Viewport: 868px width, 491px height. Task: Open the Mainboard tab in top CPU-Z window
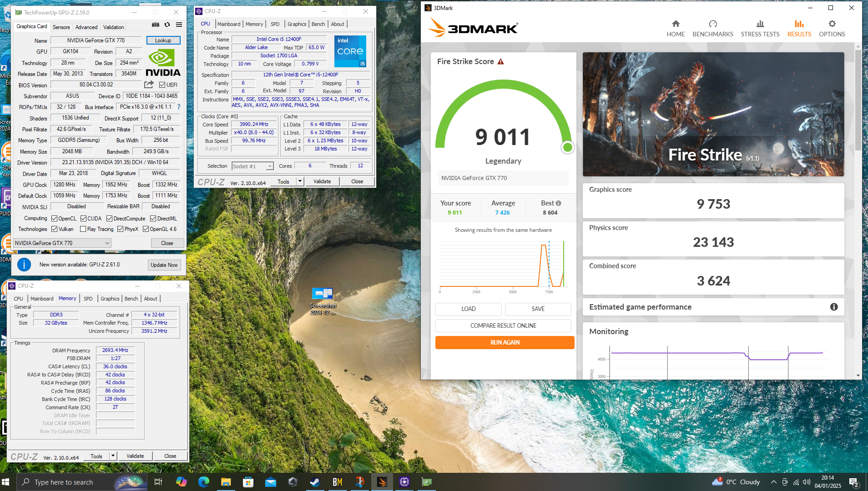tap(229, 24)
